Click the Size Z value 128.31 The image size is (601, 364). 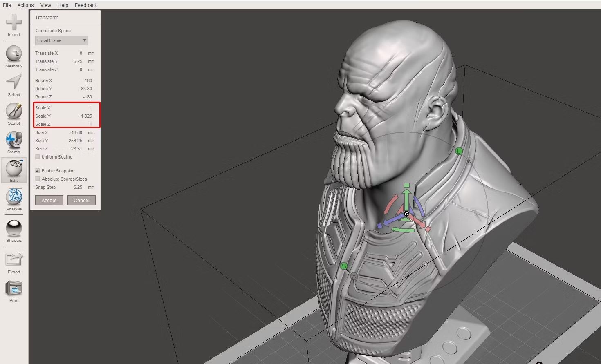coord(75,149)
